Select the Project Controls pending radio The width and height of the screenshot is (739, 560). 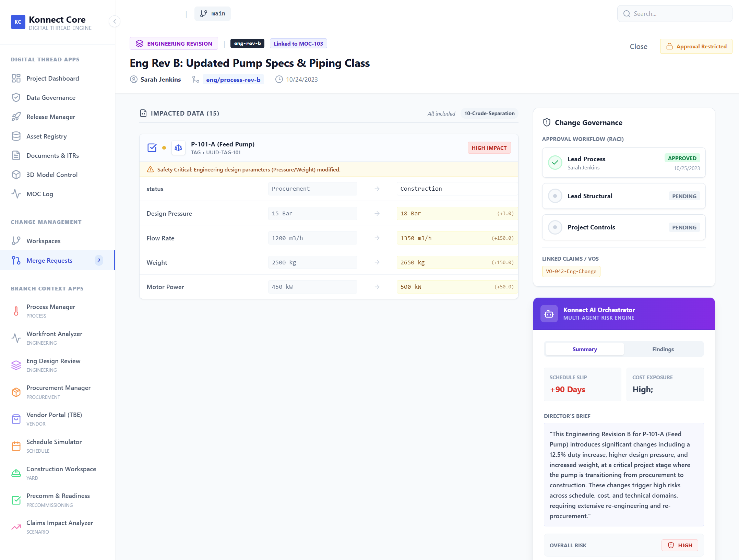(x=555, y=227)
